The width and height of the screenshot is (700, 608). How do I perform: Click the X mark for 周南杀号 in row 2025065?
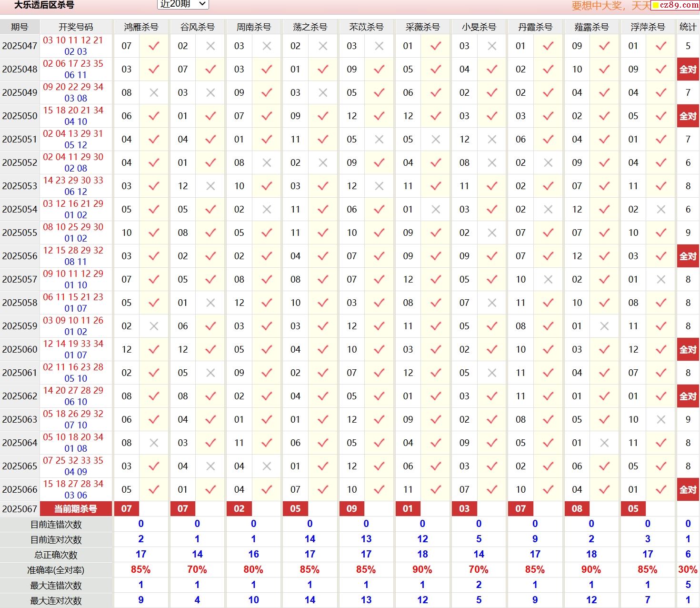click(267, 466)
